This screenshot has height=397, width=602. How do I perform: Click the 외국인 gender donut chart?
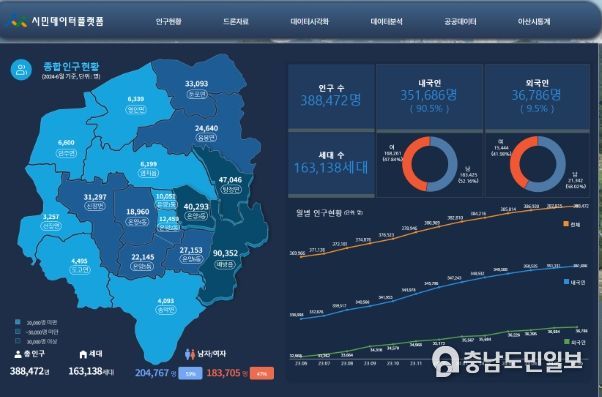click(x=538, y=164)
